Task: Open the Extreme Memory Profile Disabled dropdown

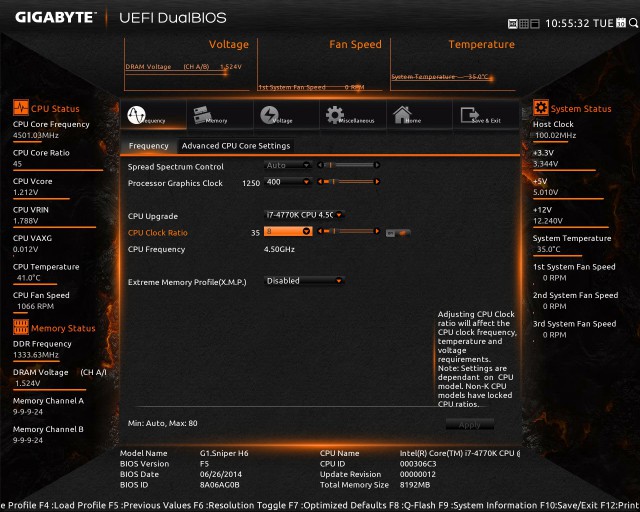Action: click(x=304, y=280)
